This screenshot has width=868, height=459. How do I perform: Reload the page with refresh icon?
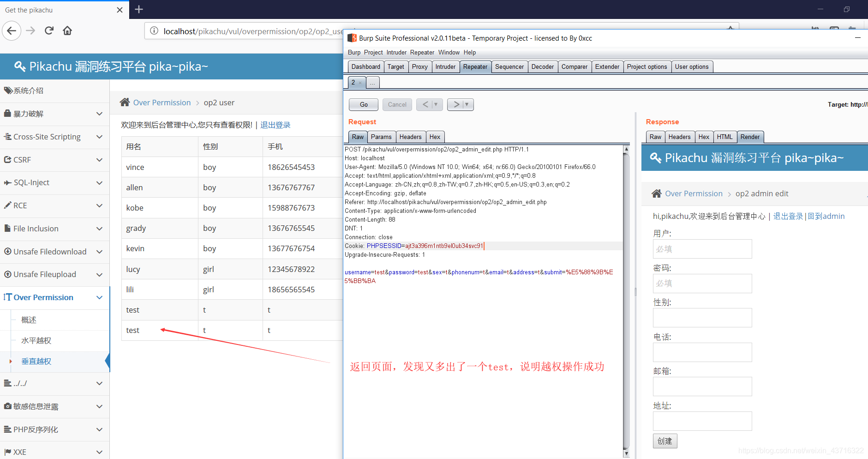point(49,31)
